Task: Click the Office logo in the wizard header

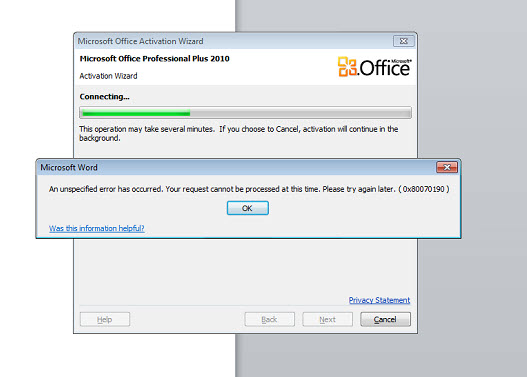Action: coord(374,67)
